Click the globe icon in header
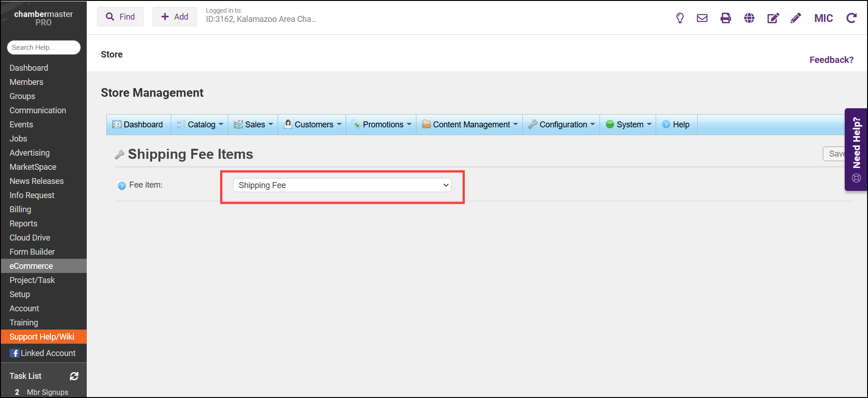868x398 pixels. coord(749,18)
